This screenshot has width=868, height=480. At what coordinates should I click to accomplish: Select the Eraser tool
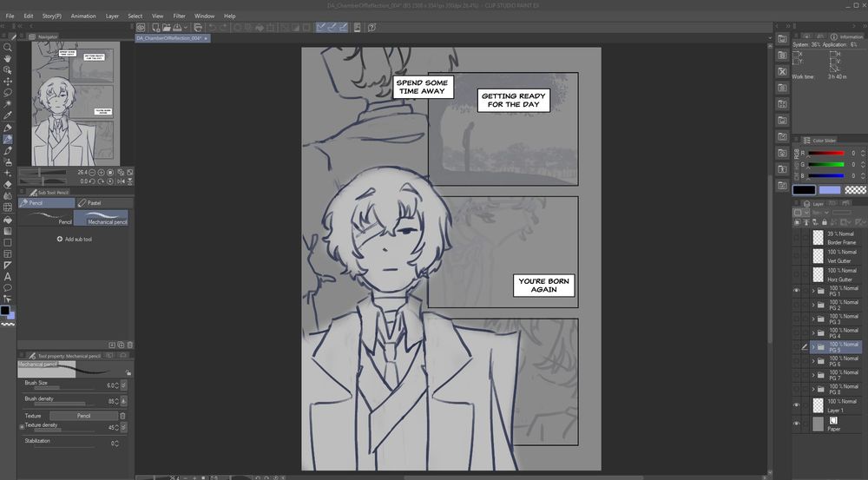[8, 185]
